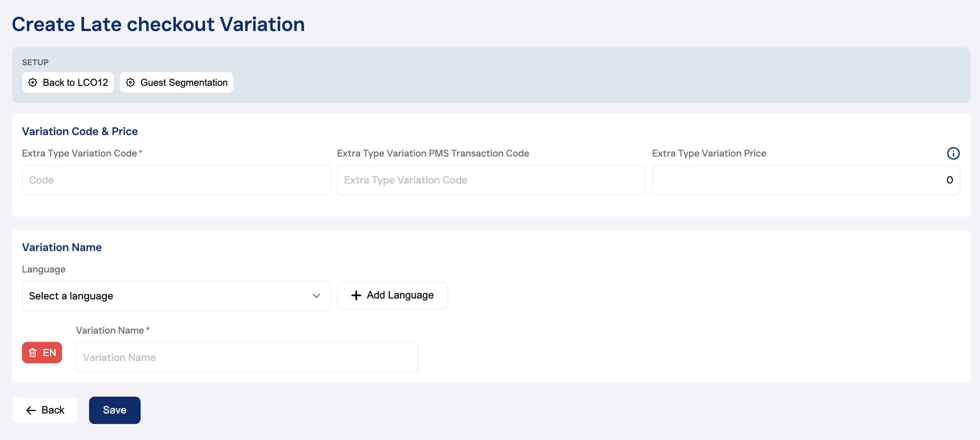Click the gear icon beside Back to LCO12
Image resolution: width=980 pixels, height=440 pixels.
(x=33, y=83)
